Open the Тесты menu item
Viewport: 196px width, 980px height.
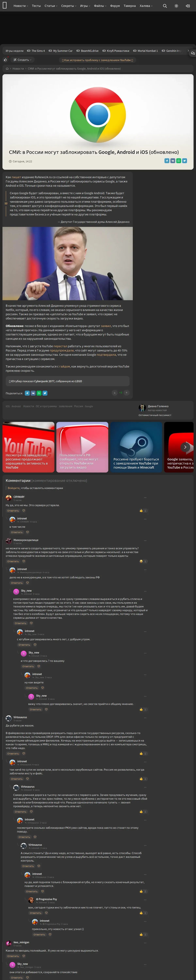pos(36,6)
